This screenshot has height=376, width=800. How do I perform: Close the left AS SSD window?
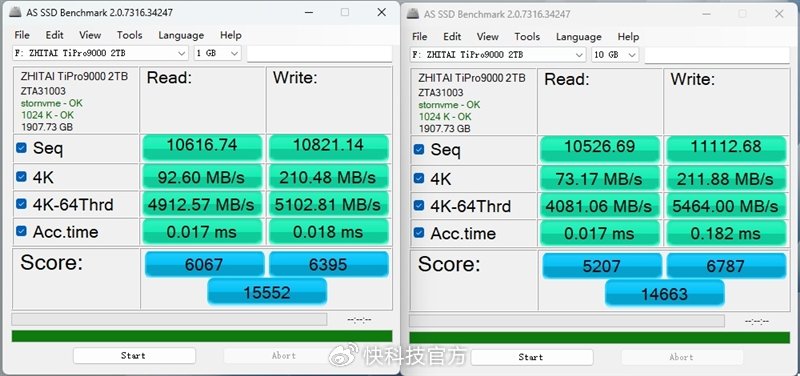[382, 12]
